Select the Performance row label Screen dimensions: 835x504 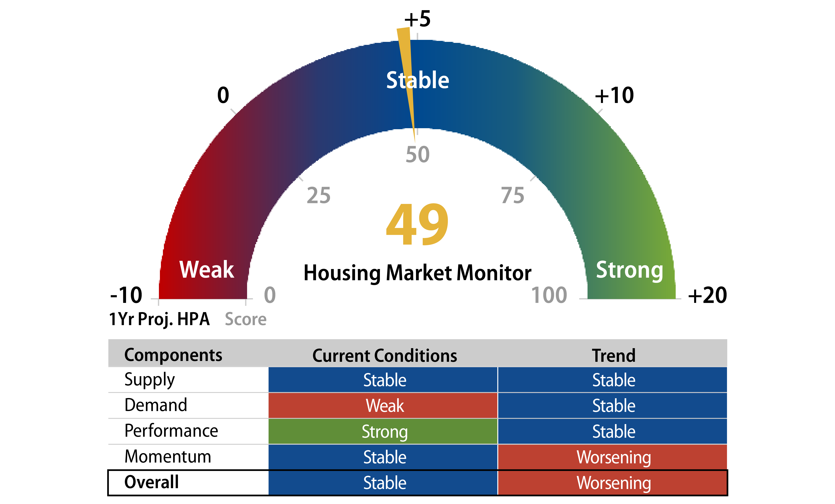[171, 431]
